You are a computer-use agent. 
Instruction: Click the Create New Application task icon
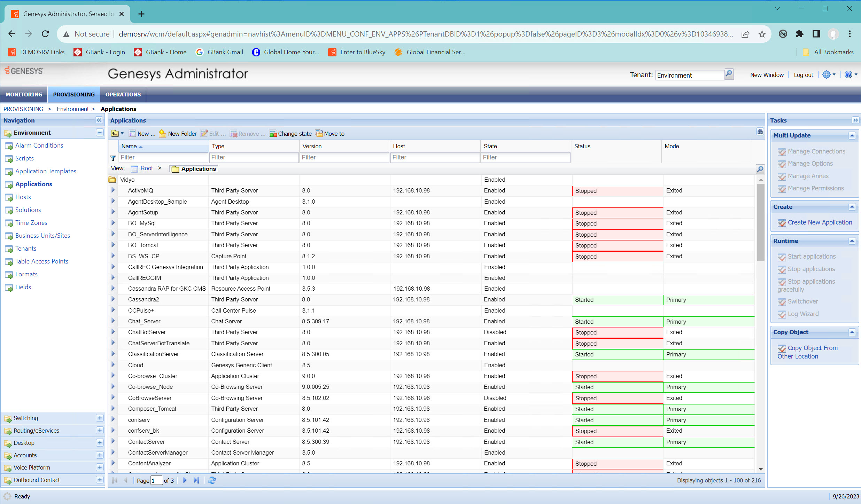coord(782,223)
